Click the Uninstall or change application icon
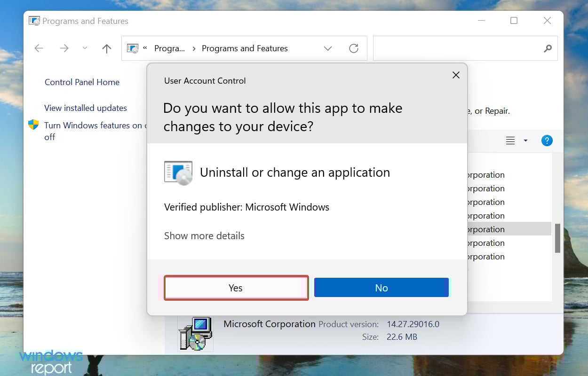The width and height of the screenshot is (588, 376). [x=178, y=172]
